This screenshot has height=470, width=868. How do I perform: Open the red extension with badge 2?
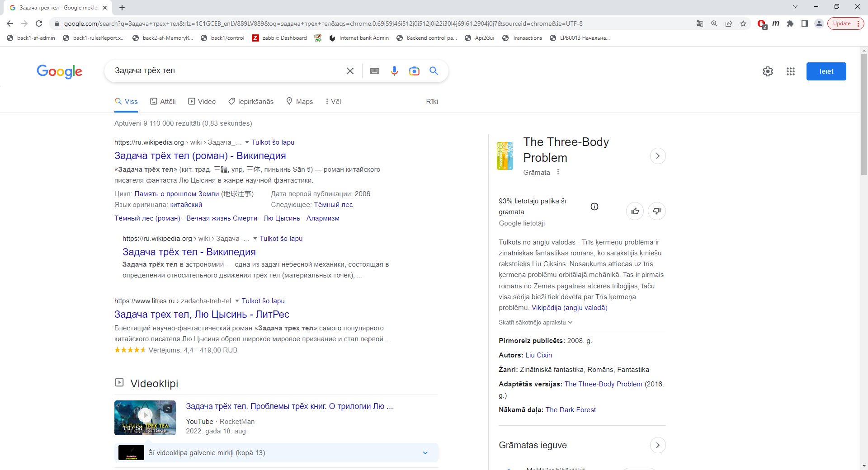click(762, 24)
